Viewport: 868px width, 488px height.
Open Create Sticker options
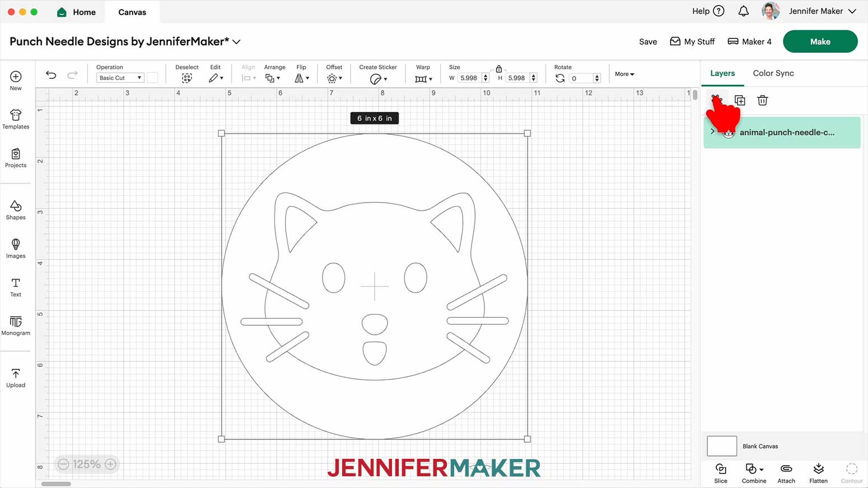[x=379, y=79]
